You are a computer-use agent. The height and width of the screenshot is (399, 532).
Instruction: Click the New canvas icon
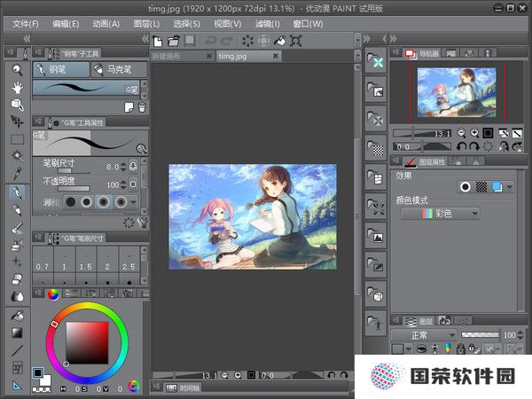click(158, 41)
